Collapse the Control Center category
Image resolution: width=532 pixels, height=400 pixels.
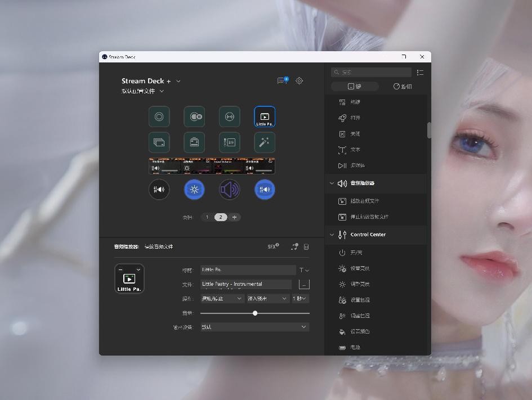[x=332, y=235]
